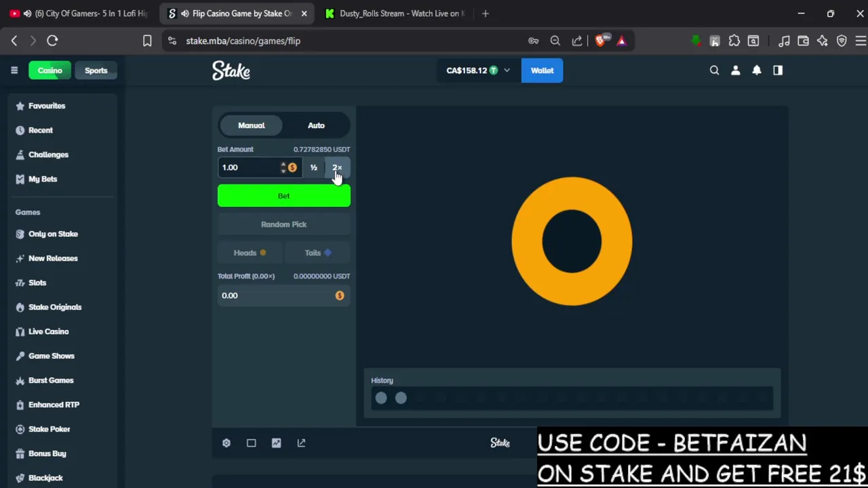Open Burst Games link

point(51,380)
